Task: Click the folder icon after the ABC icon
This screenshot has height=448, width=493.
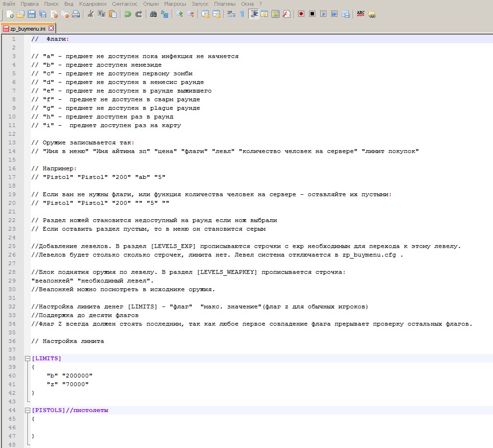Action: click(372, 14)
